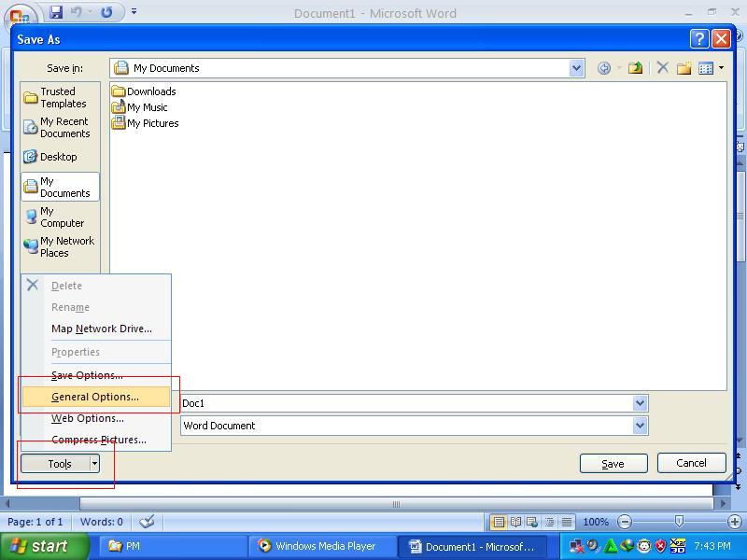
Task: Open Customize Quick Access Toolbar arrow
Action: coord(134,12)
